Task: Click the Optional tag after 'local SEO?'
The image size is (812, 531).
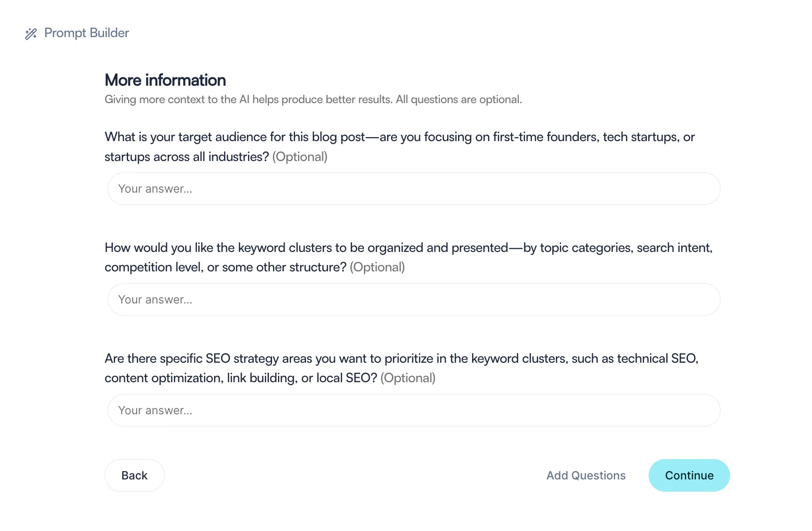Action: click(408, 378)
